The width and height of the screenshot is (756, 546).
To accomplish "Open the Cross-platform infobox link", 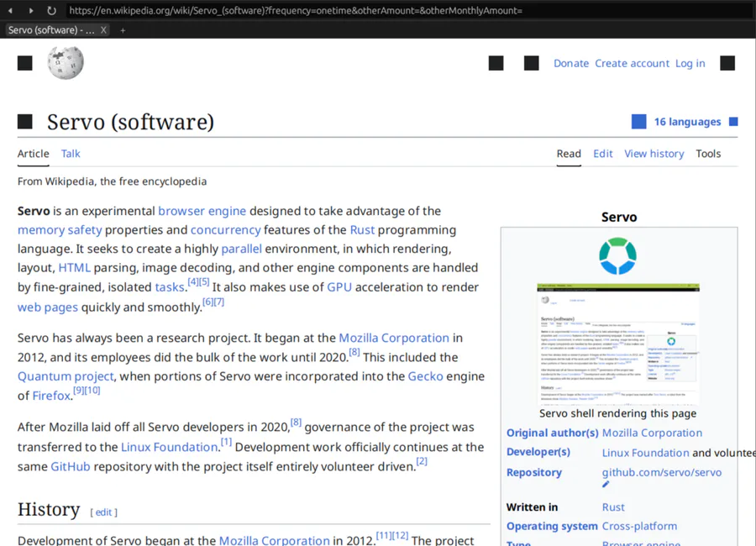I will (x=639, y=526).
